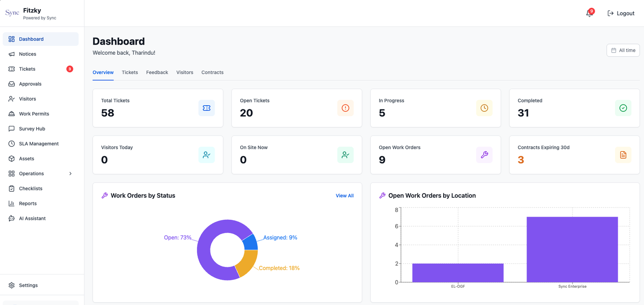Click the On Site Now person icon
644x305 pixels.
click(x=345, y=155)
